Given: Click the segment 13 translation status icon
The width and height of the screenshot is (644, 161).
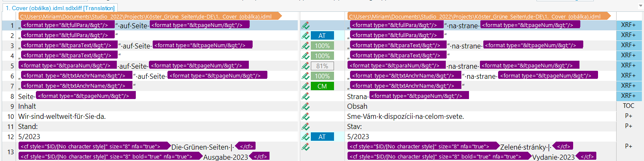Looking at the screenshot, I should pyautogui.click(x=305, y=147).
